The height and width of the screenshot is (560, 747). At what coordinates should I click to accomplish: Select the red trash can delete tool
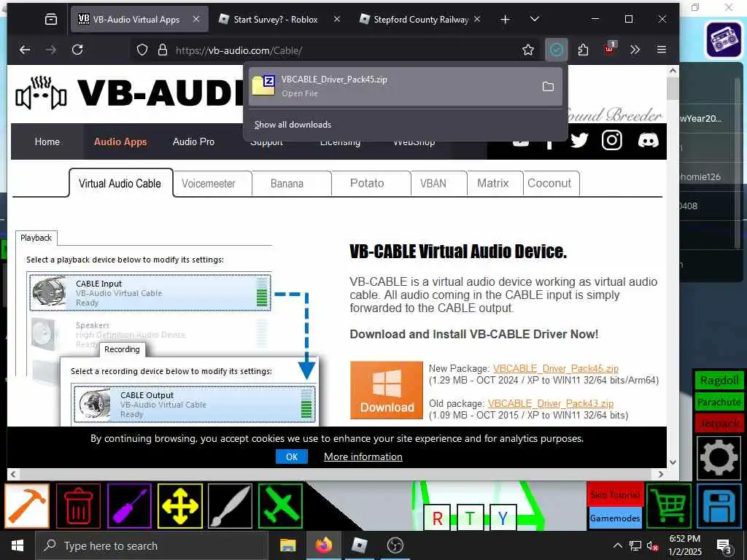coord(78,506)
